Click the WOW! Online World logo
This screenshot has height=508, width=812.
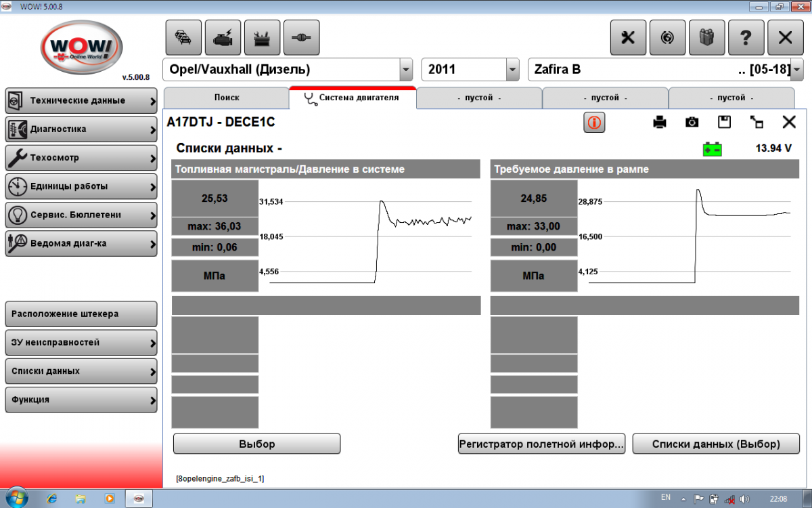click(x=81, y=47)
